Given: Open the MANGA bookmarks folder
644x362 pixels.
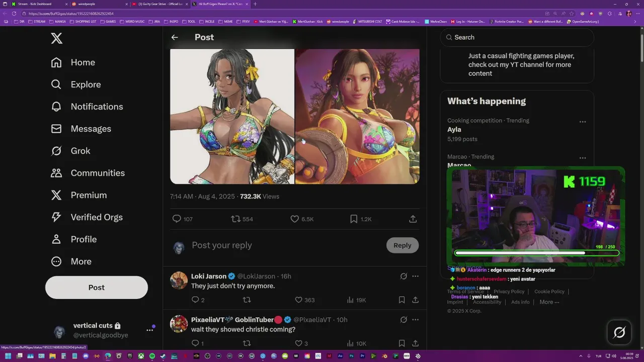Looking at the screenshot, I should pyautogui.click(x=57, y=22).
